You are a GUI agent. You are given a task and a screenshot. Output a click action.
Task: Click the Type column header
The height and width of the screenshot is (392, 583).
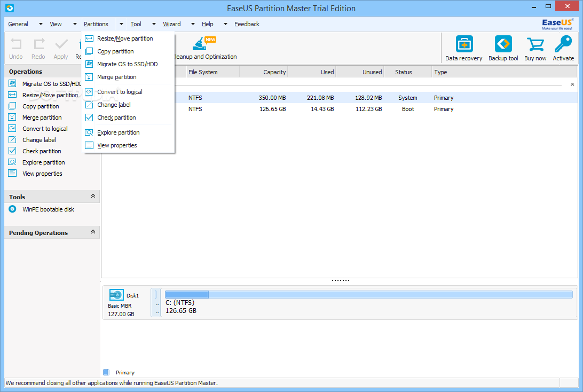click(505, 72)
